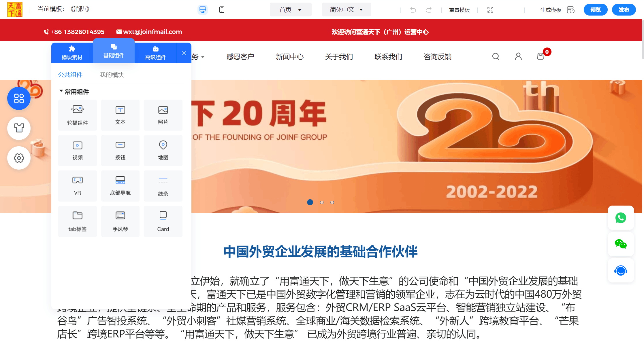Open the 新闻中心 nav menu item
Screen dimensions: 644x355
point(290,57)
